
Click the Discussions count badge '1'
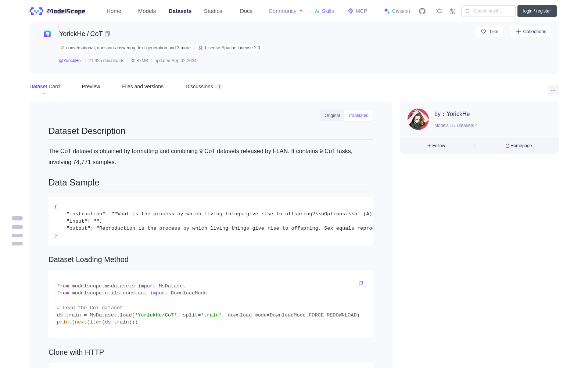click(219, 87)
